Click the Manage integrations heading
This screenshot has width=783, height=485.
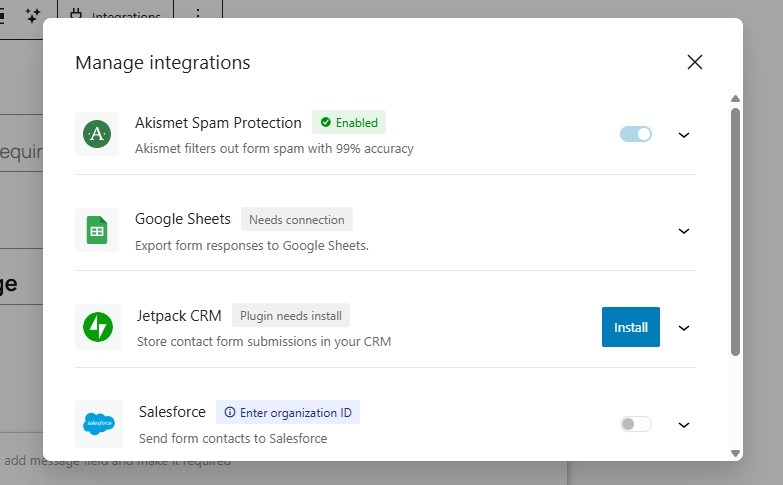tap(163, 62)
